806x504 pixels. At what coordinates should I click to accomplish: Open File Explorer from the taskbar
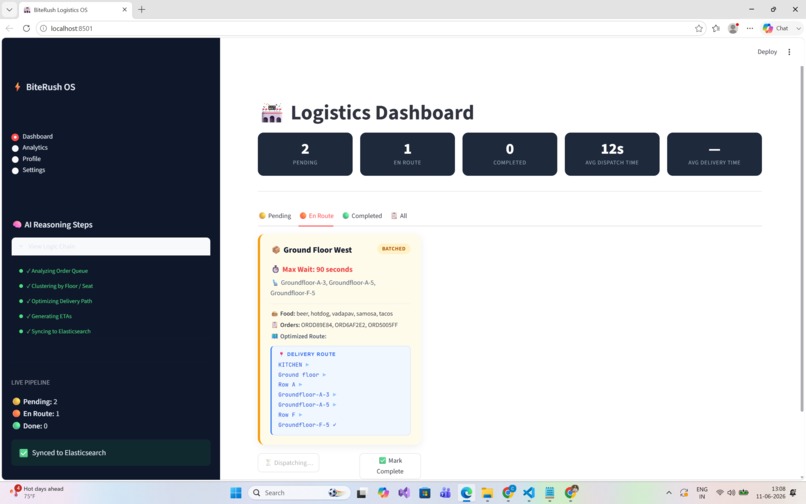pos(487,493)
